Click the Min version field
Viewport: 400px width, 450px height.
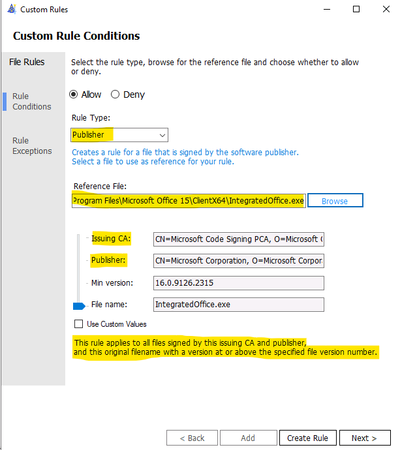[239, 283]
